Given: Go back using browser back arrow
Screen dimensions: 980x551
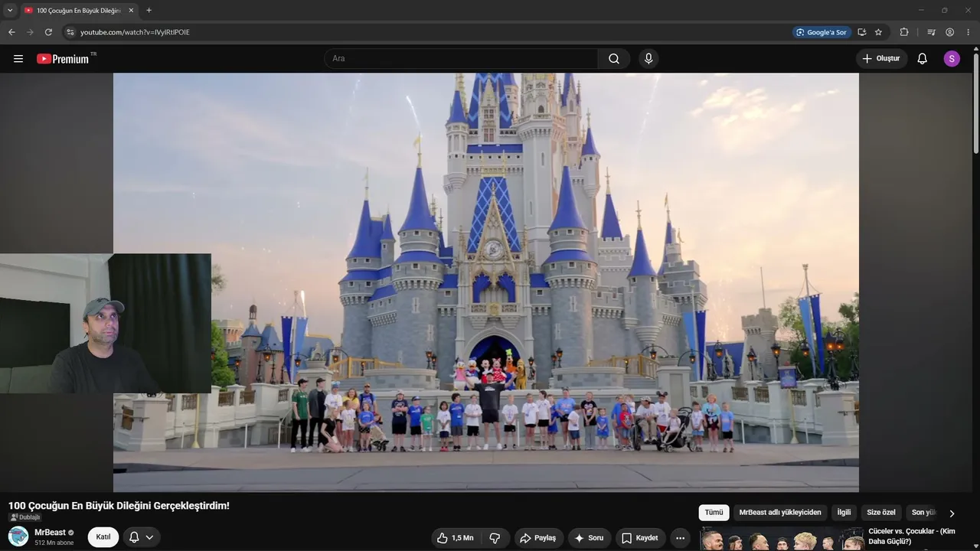Looking at the screenshot, I should (x=11, y=32).
